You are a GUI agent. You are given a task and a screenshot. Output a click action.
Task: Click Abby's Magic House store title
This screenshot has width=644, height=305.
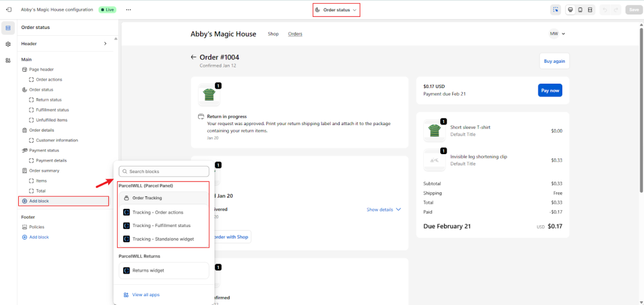tap(223, 34)
